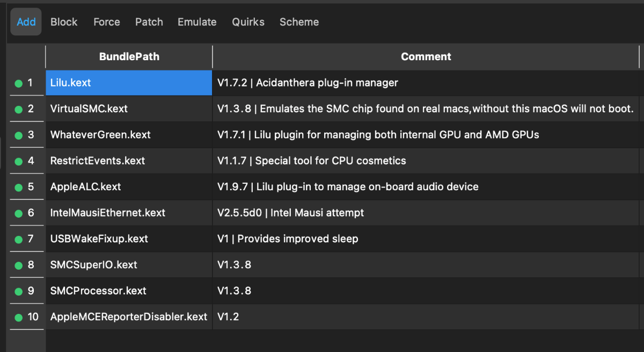644x352 pixels.
Task: Toggle green dot for USBWakeFixup.kext row
Action: coord(18,239)
